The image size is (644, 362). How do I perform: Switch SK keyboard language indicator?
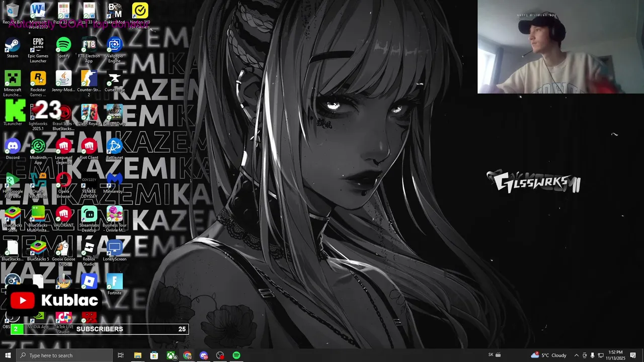[491, 355]
